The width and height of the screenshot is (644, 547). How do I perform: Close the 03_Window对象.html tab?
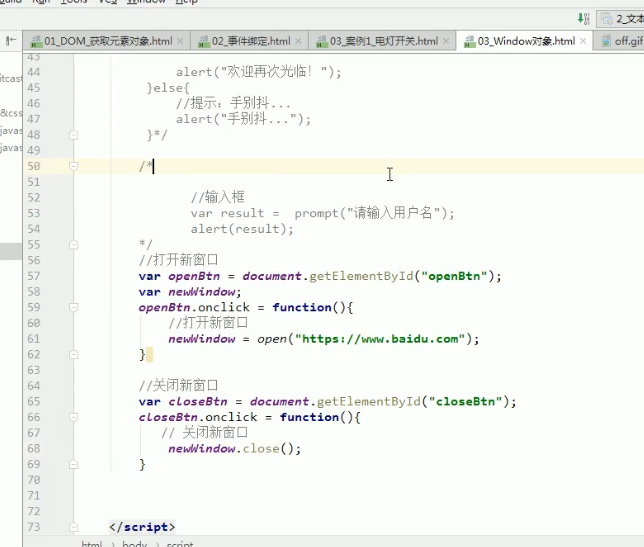point(583,41)
